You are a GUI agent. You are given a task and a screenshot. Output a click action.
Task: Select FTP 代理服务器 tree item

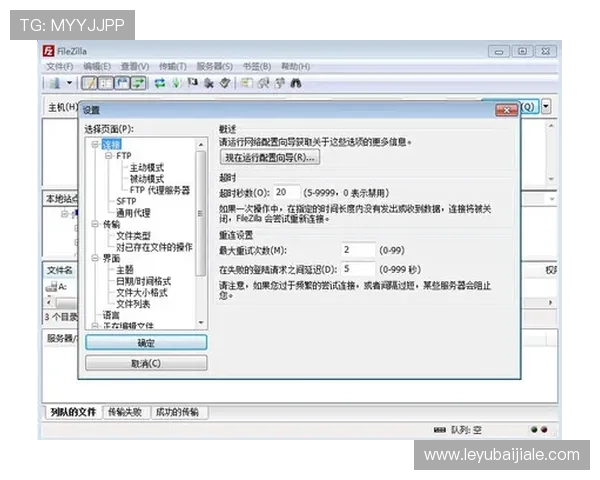[x=160, y=190]
